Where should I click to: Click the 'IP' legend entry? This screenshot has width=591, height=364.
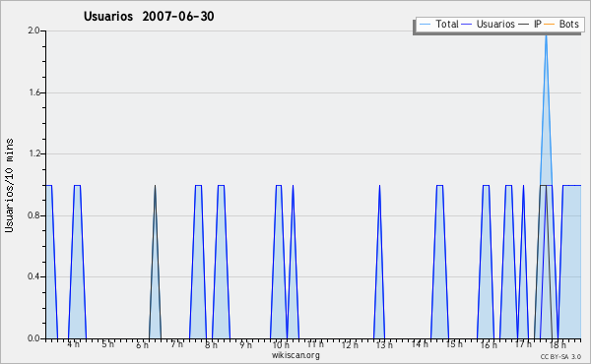click(x=530, y=25)
